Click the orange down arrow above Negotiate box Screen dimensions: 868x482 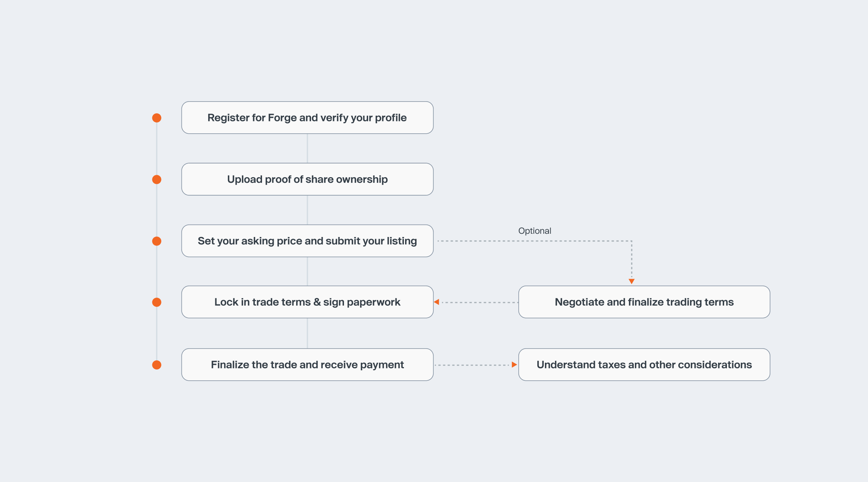(632, 282)
